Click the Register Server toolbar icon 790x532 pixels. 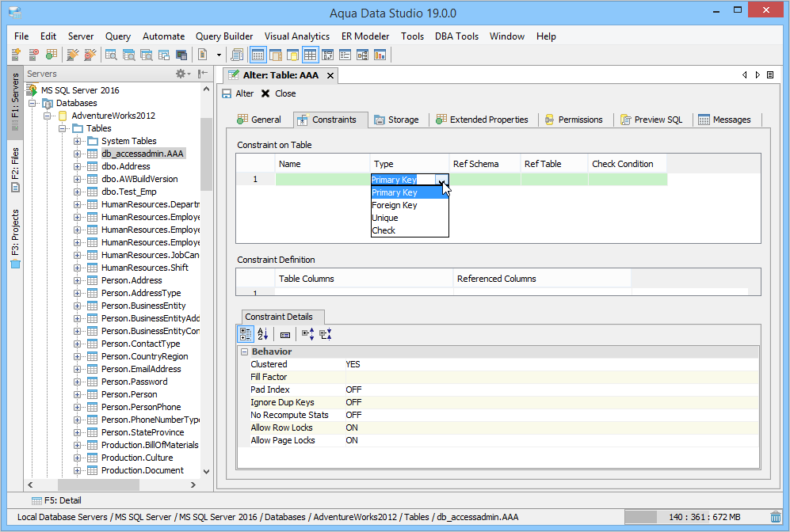(16, 55)
